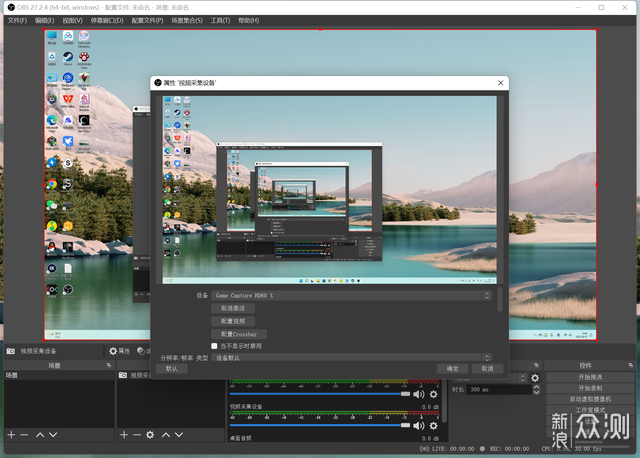Click the 开始推流 button
Screen dimensions: 640x458
pyautogui.click(x=590, y=377)
